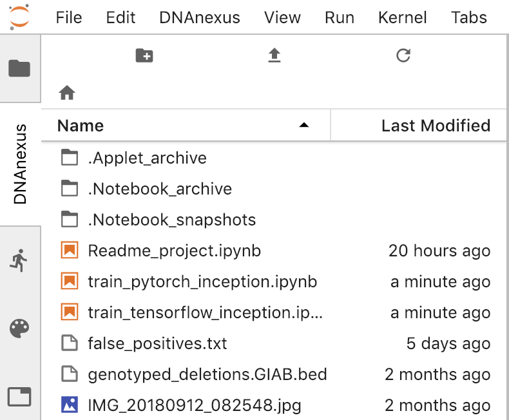Screen dimensions: 509x420
Task: Open the File menu
Action: [69, 17]
